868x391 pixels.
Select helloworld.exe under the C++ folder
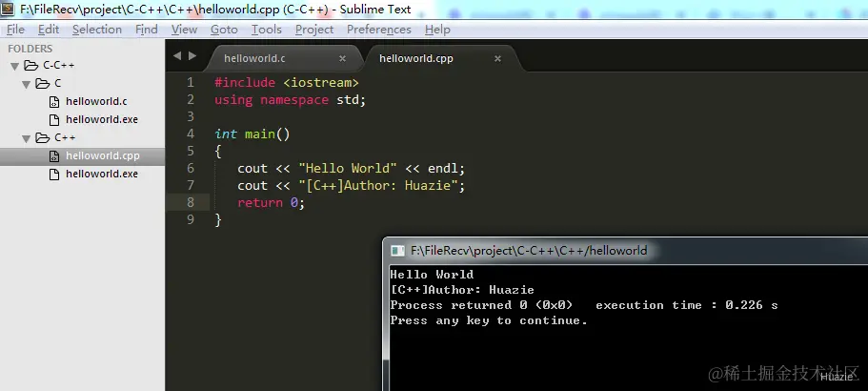pyautogui.click(x=102, y=174)
